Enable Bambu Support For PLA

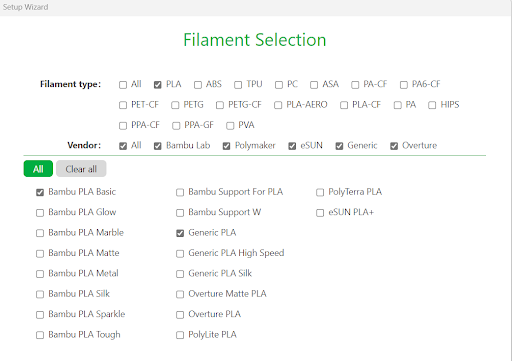[x=180, y=192]
